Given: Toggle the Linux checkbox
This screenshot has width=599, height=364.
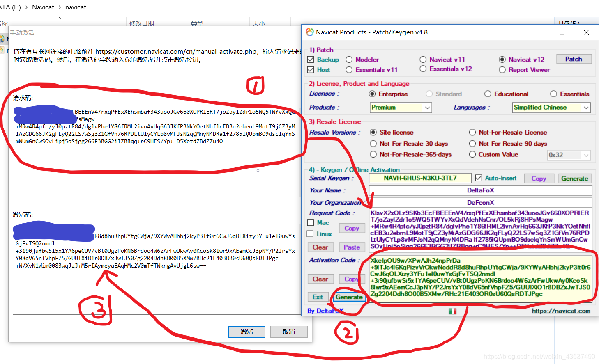Looking at the screenshot, I should click(311, 234).
